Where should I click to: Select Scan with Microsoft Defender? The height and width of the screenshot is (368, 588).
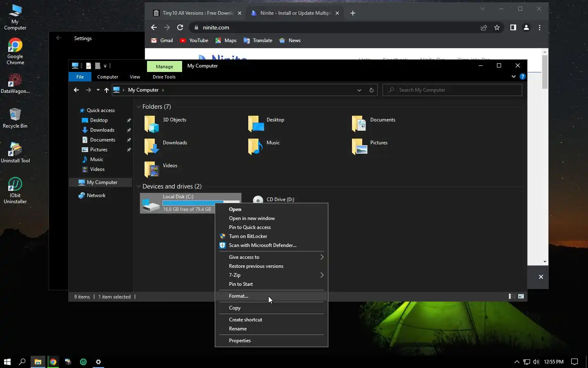pyautogui.click(x=271, y=245)
